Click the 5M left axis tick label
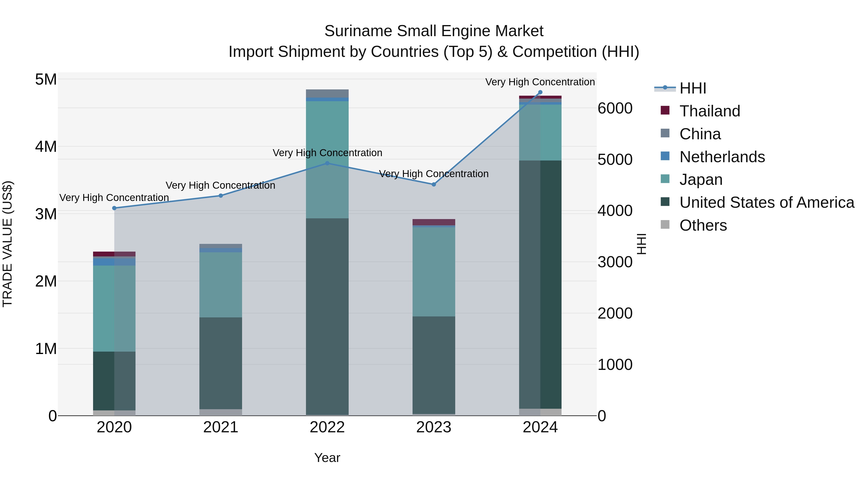The image size is (868, 488). [x=46, y=80]
